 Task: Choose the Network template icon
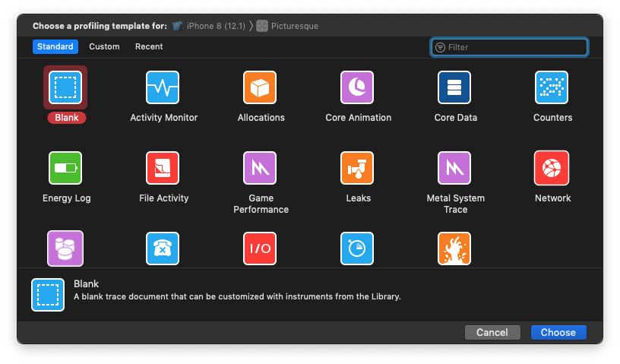[552, 168]
